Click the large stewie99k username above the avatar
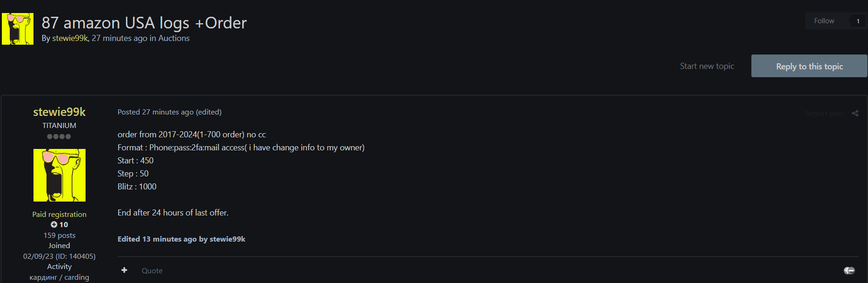 pyautogui.click(x=60, y=112)
